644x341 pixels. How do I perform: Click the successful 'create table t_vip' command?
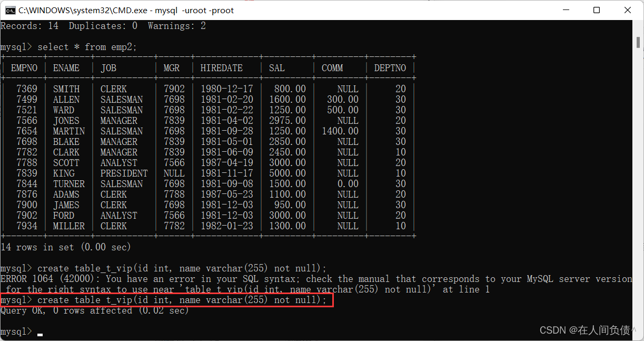click(182, 300)
